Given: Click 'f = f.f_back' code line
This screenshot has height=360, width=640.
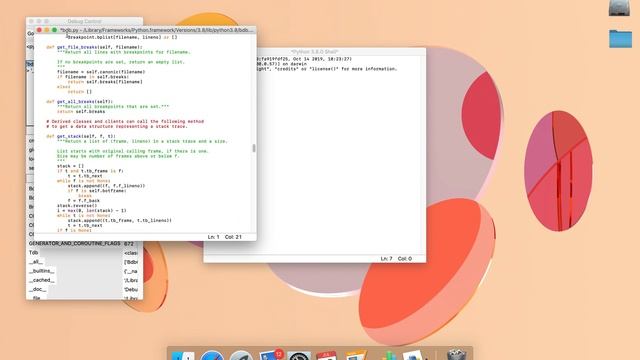Looking at the screenshot, I should [84, 200].
